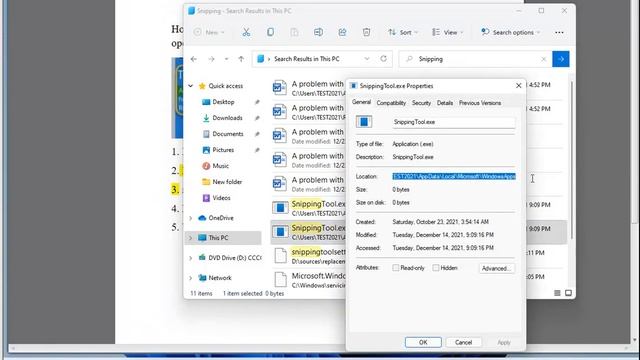Go forward with the right arrow
Image resolution: width=640 pixels, height=360 pixels.
click(x=211, y=59)
